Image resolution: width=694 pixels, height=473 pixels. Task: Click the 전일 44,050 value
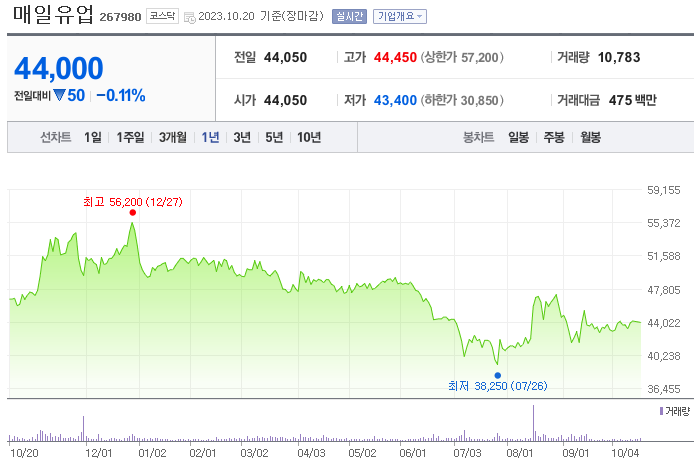[x=285, y=58]
